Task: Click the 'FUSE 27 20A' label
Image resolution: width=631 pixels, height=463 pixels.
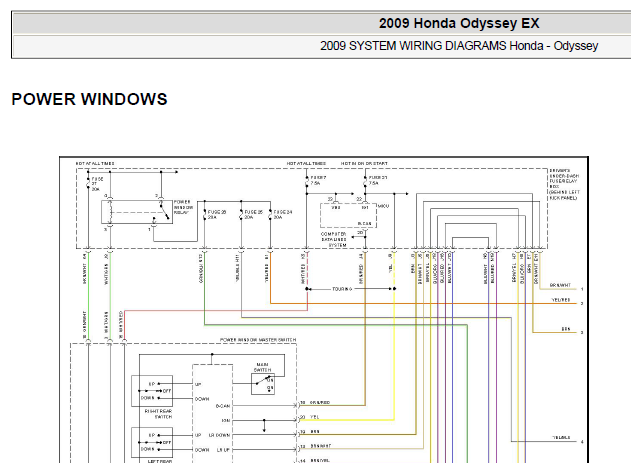Action: 97,184
